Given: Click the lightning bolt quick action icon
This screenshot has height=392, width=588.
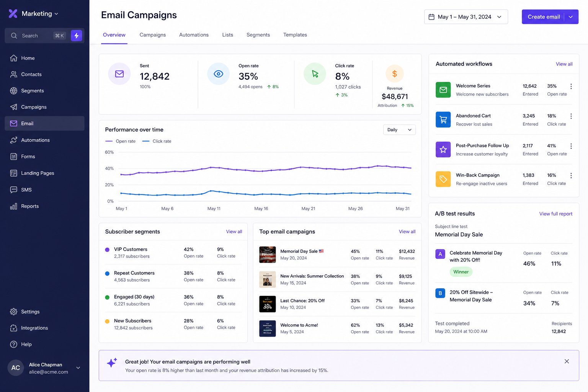Looking at the screenshot, I should 77,36.
